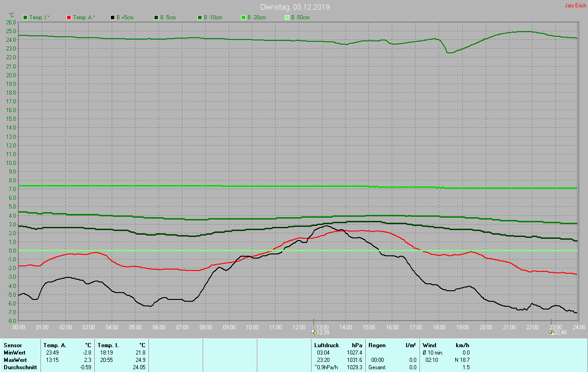Click the moonrise icon beside 12:39
588x372 pixels.
coord(314,333)
